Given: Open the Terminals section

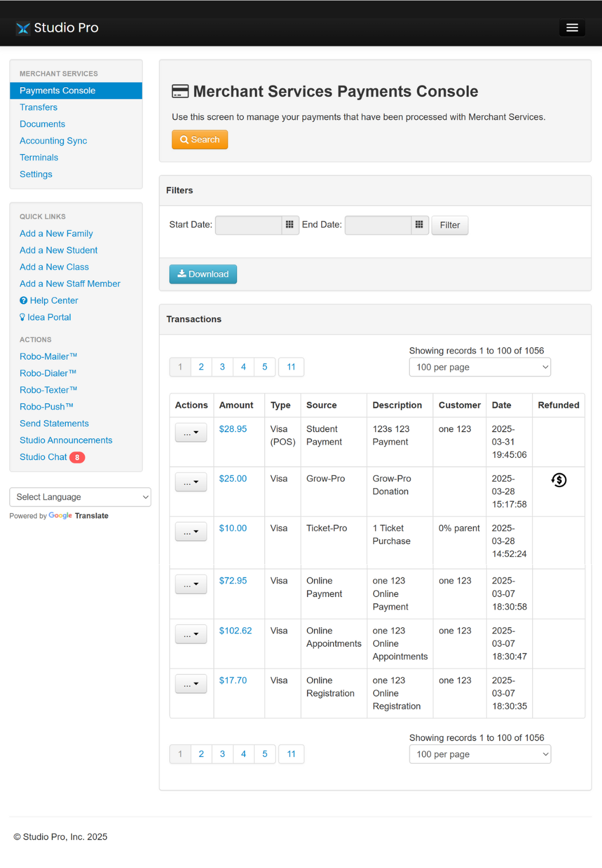Looking at the screenshot, I should coord(39,157).
